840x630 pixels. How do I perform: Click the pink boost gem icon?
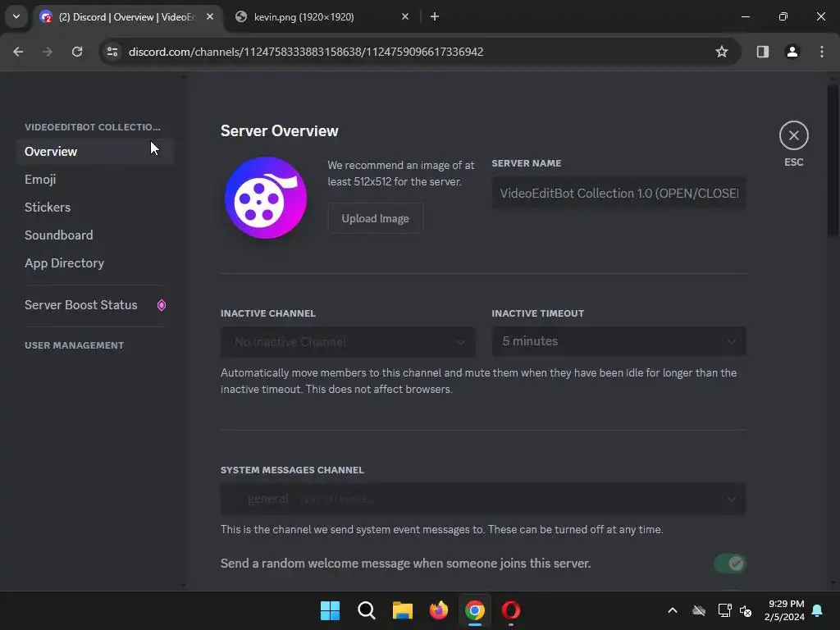click(x=162, y=305)
